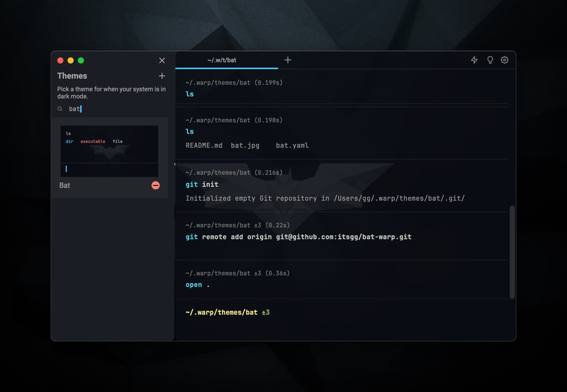Select the Bat theme preview thumbnail

coord(109,151)
